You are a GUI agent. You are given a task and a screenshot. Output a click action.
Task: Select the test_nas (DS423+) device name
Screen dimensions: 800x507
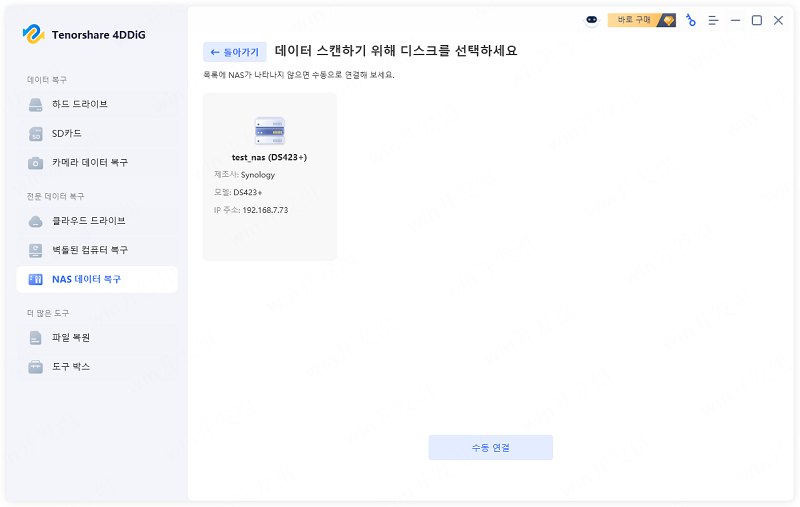click(269, 158)
